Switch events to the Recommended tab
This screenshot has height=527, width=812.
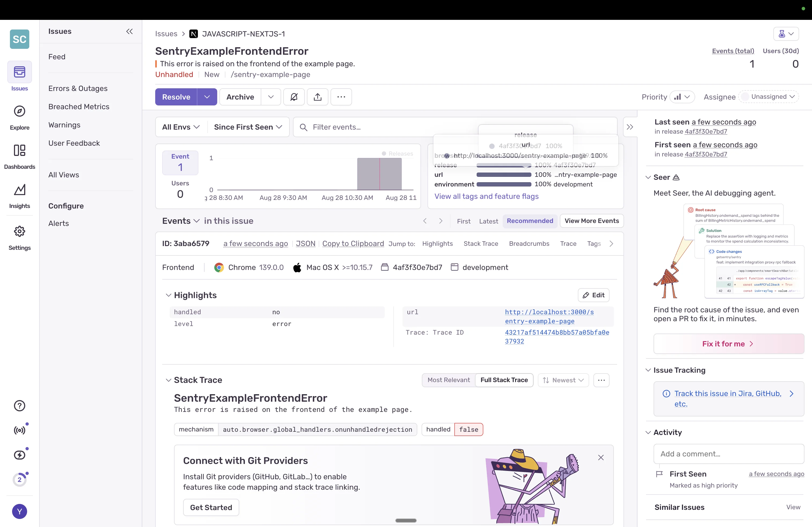[x=530, y=221]
